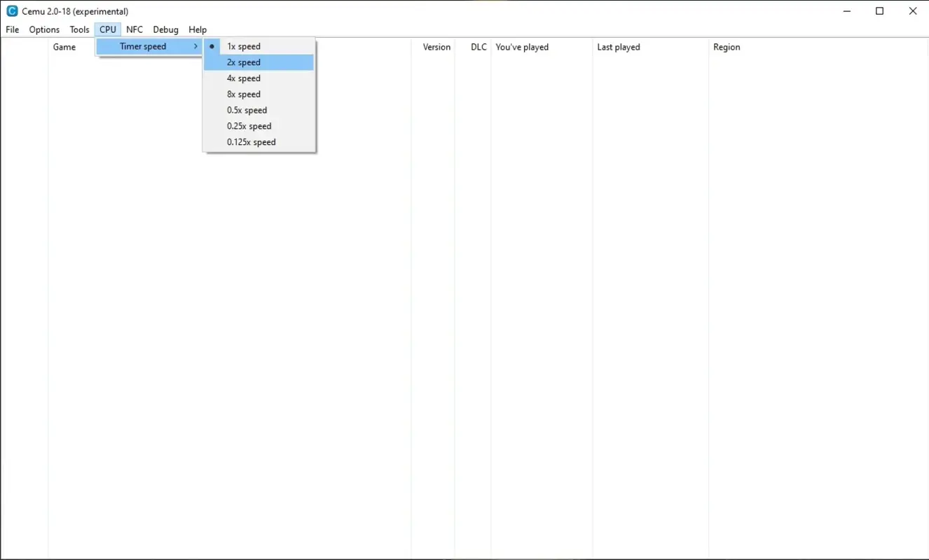The height and width of the screenshot is (560, 929).
Task: Open the CPU menu
Action: click(107, 29)
